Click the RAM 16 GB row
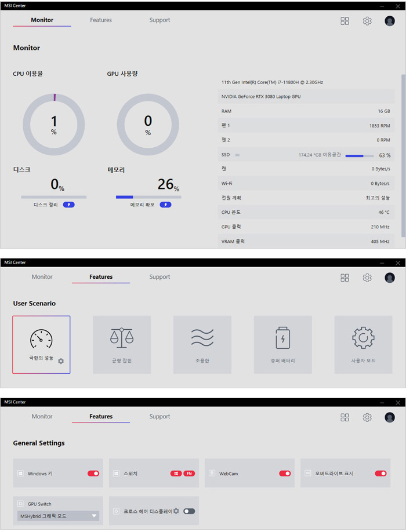The image size is (406, 532). [306, 111]
